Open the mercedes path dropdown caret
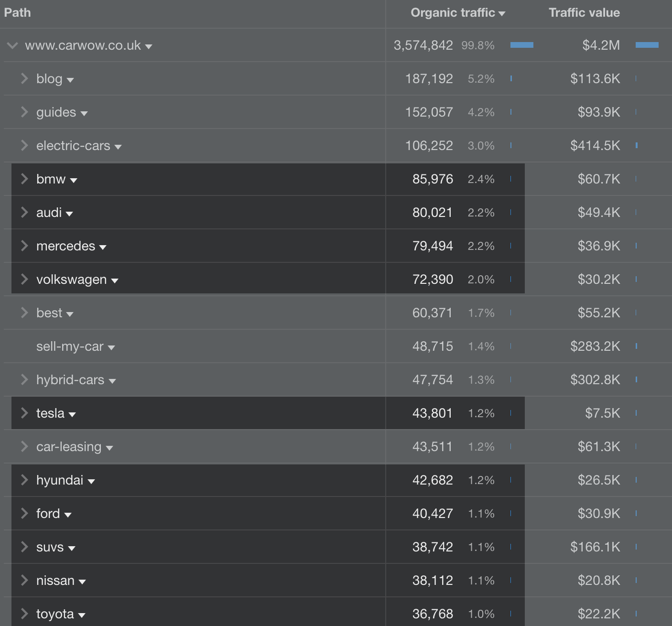The image size is (672, 626). click(103, 247)
